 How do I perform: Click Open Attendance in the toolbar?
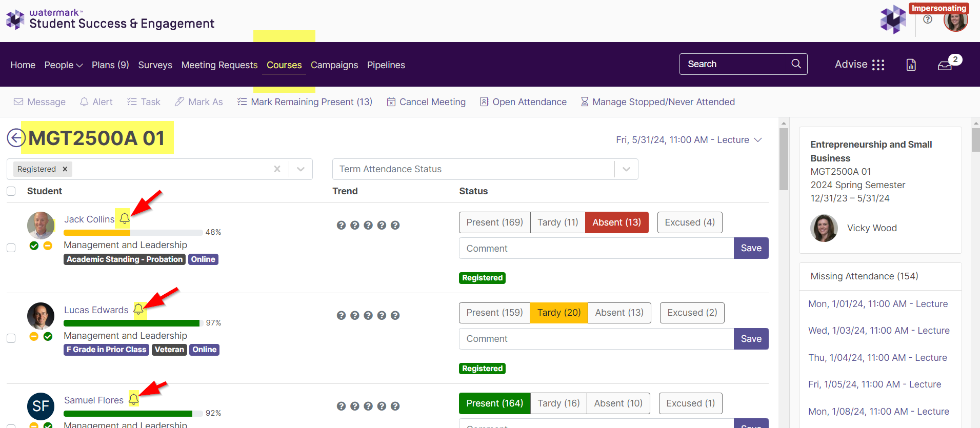click(523, 102)
